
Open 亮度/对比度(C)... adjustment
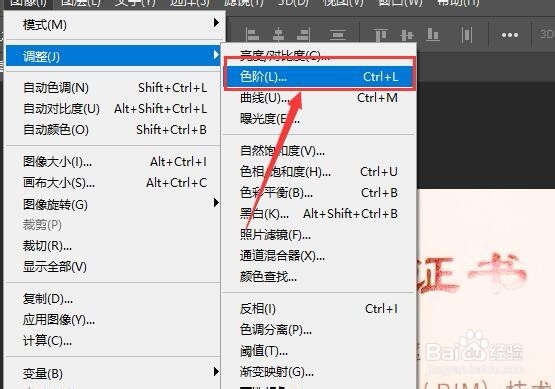[319, 56]
